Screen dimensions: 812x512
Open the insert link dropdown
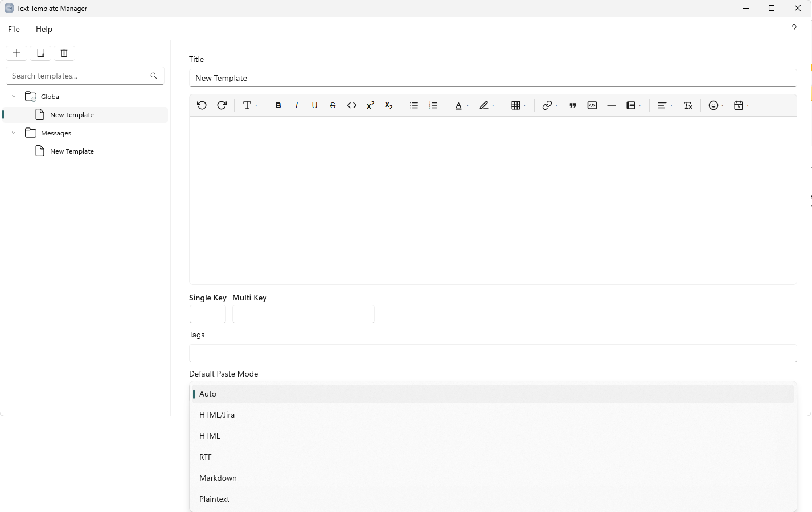click(x=549, y=105)
